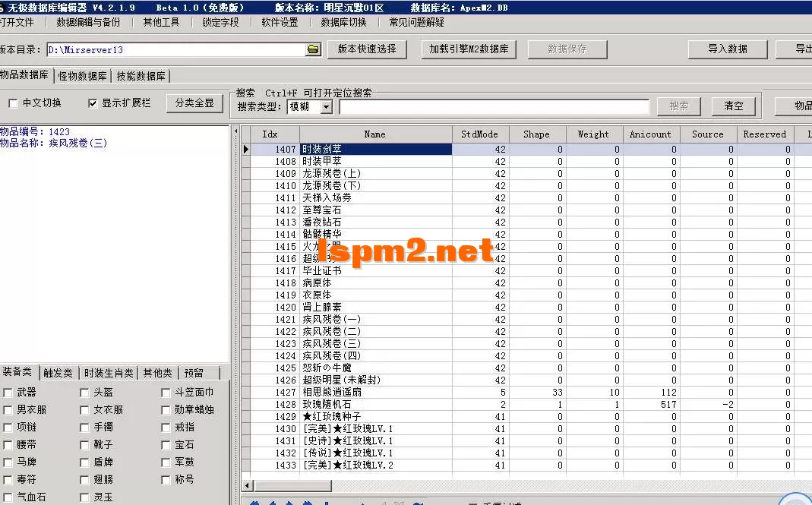
Task: Move to next record with navigator arrow icon
Action: coord(289,501)
